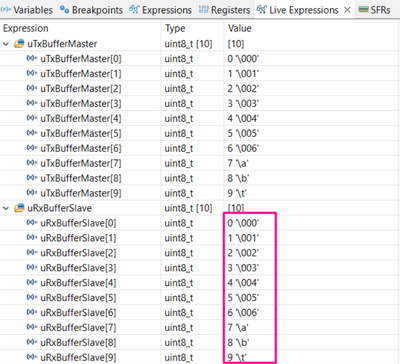This screenshot has width=400, height=364.
Task: Click the uRxBufferSlave[0] value 0 '\000'
Action: click(243, 223)
